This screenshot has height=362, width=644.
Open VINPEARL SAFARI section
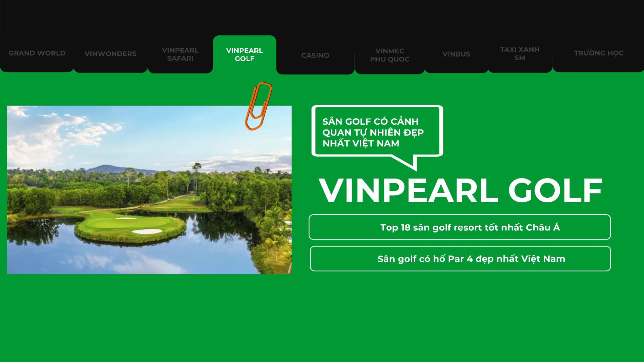pyautogui.click(x=179, y=54)
